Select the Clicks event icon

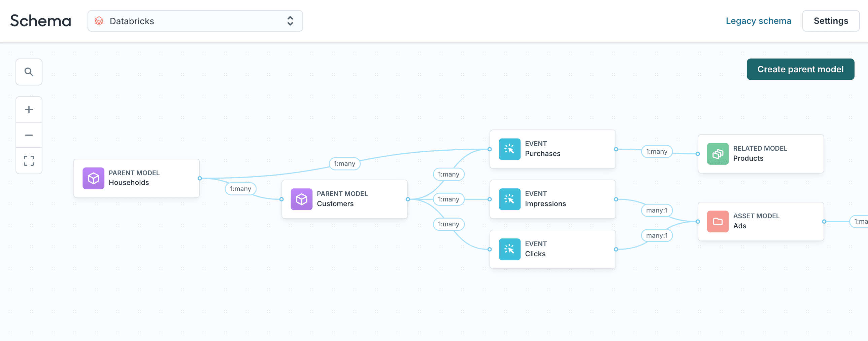click(x=509, y=249)
